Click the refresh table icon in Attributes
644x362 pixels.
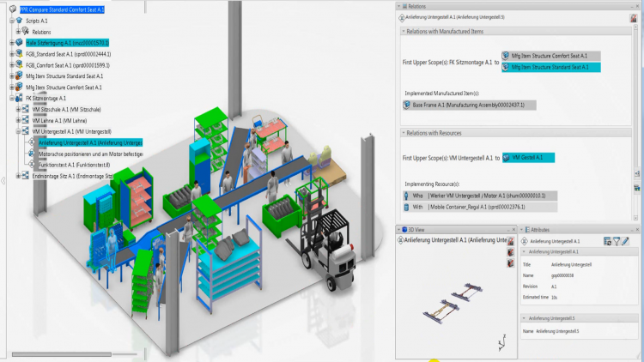tap(608, 242)
